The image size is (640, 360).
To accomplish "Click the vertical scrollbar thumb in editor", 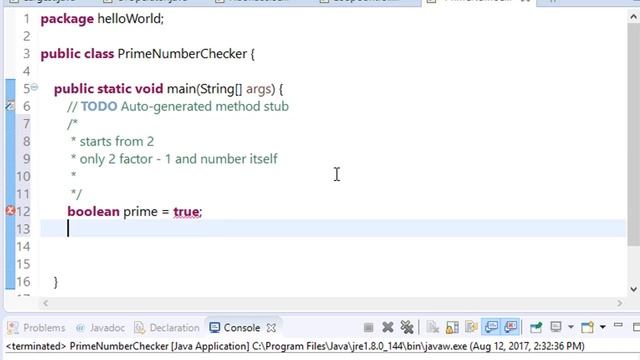I will point(633,135).
